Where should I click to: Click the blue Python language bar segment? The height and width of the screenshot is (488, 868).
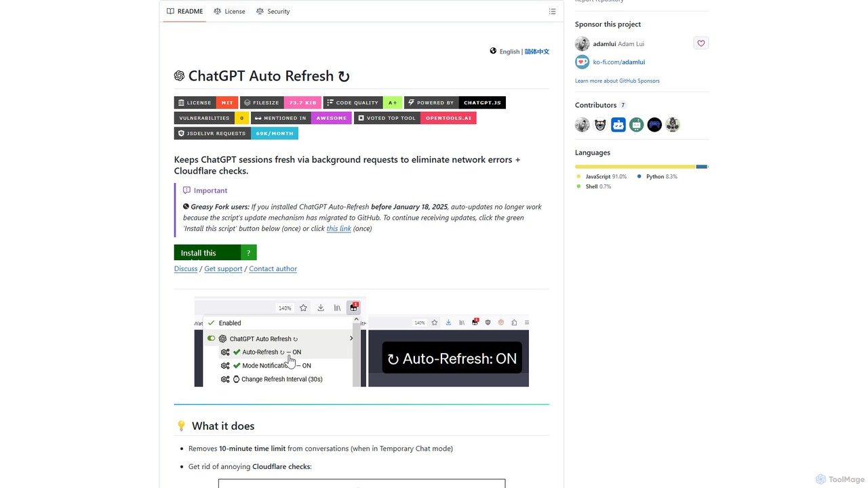point(702,167)
